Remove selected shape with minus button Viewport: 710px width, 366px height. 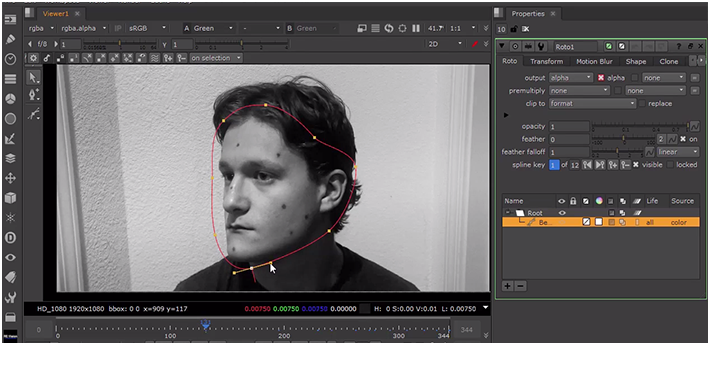click(520, 286)
